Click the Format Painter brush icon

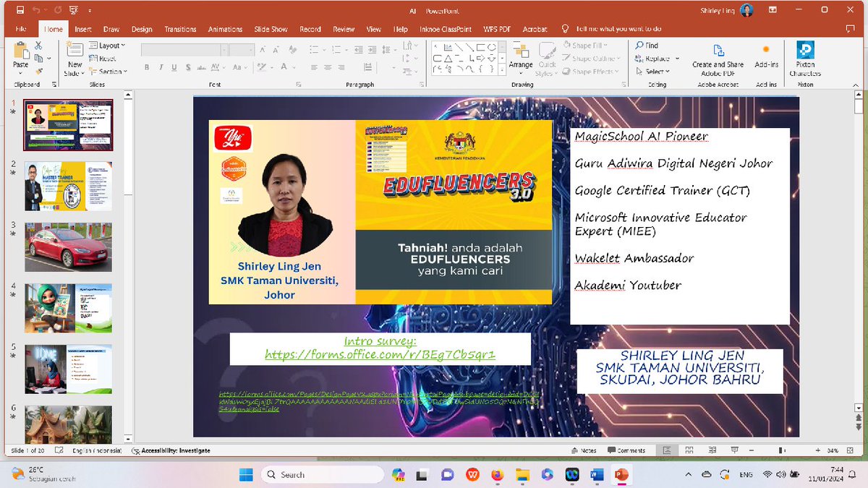(x=39, y=71)
